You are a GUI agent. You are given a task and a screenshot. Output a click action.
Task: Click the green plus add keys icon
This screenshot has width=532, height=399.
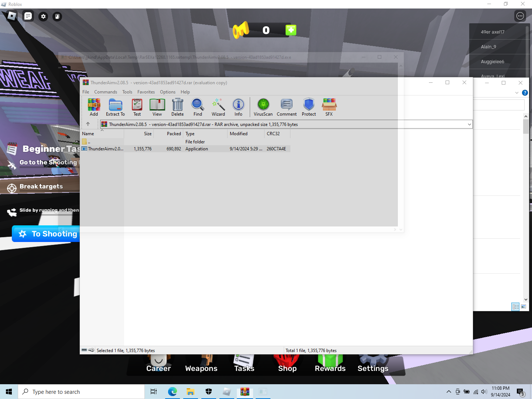tap(291, 30)
